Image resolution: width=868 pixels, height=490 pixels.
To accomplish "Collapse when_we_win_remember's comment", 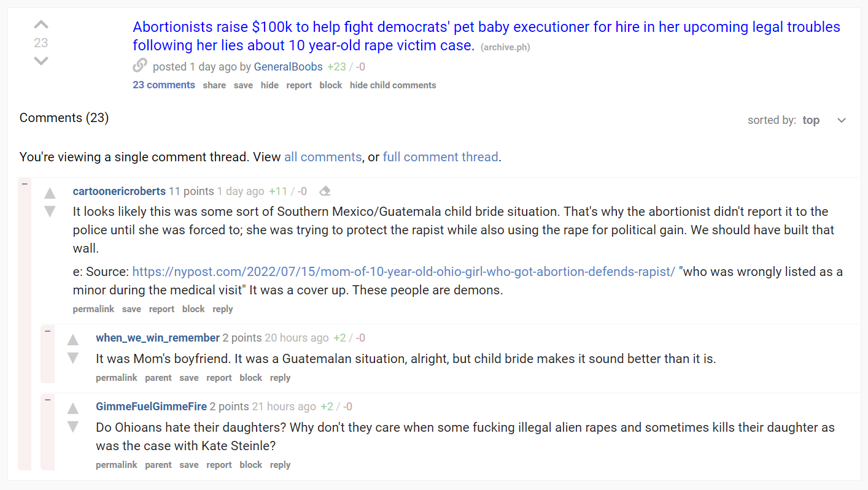I will (x=47, y=331).
